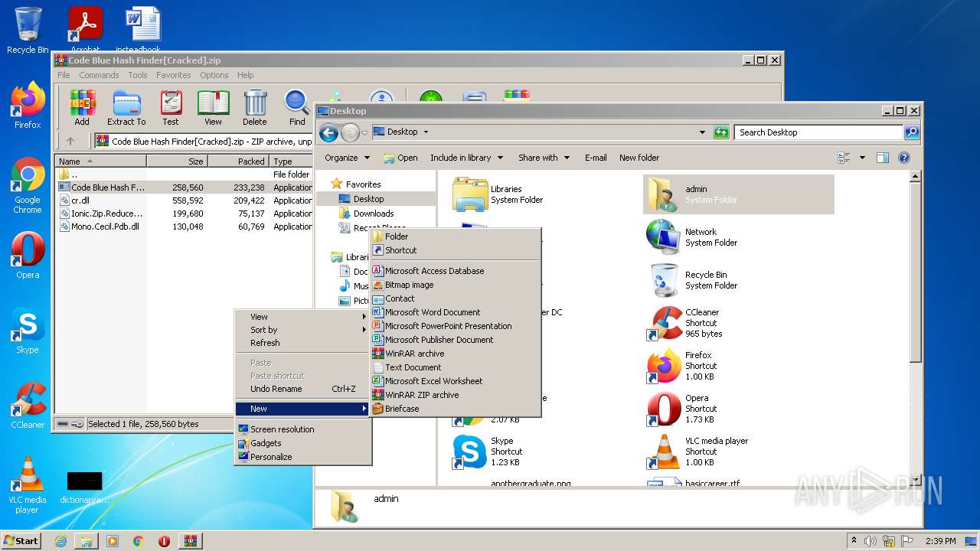Choose Screen resolution in context menu

tap(302, 429)
